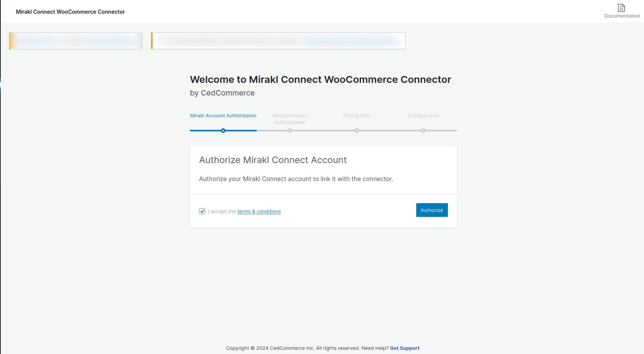This screenshot has width=644, height=354.
Task: Click the Pricing Plan step circle
Action: [357, 130]
